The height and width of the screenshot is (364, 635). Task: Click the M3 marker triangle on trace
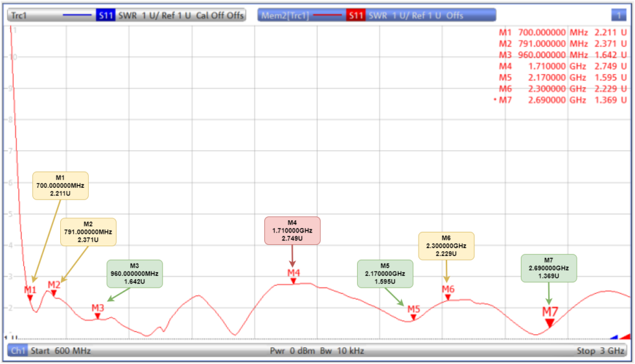[97, 316]
